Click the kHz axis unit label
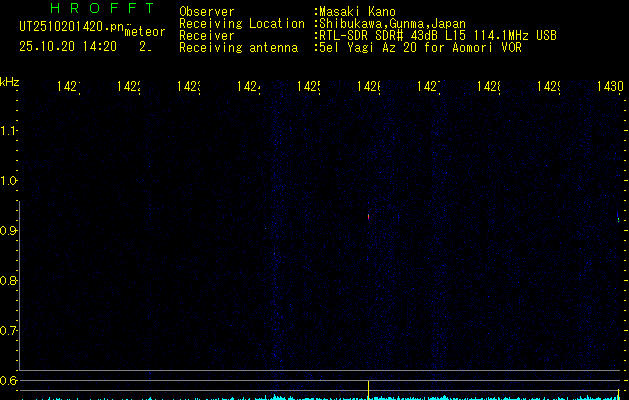This screenshot has width=629, height=400. click(9, 82)
